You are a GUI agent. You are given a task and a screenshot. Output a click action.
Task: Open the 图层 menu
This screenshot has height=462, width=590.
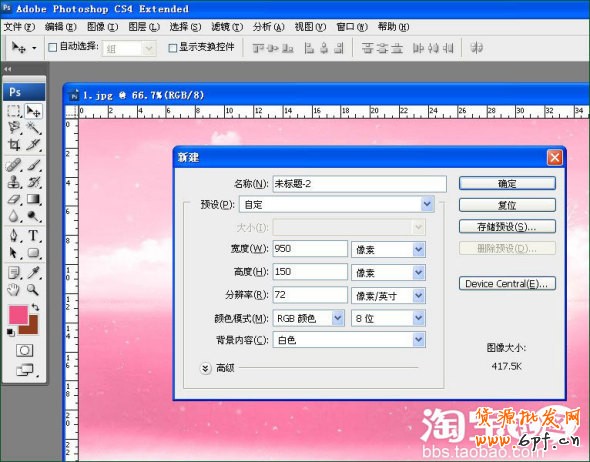click(x=144, y=27)
